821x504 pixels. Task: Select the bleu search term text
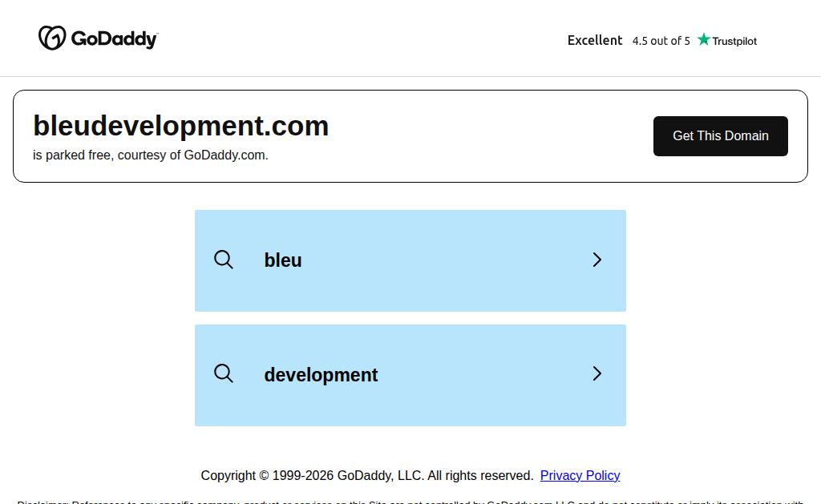click(283, 260)
